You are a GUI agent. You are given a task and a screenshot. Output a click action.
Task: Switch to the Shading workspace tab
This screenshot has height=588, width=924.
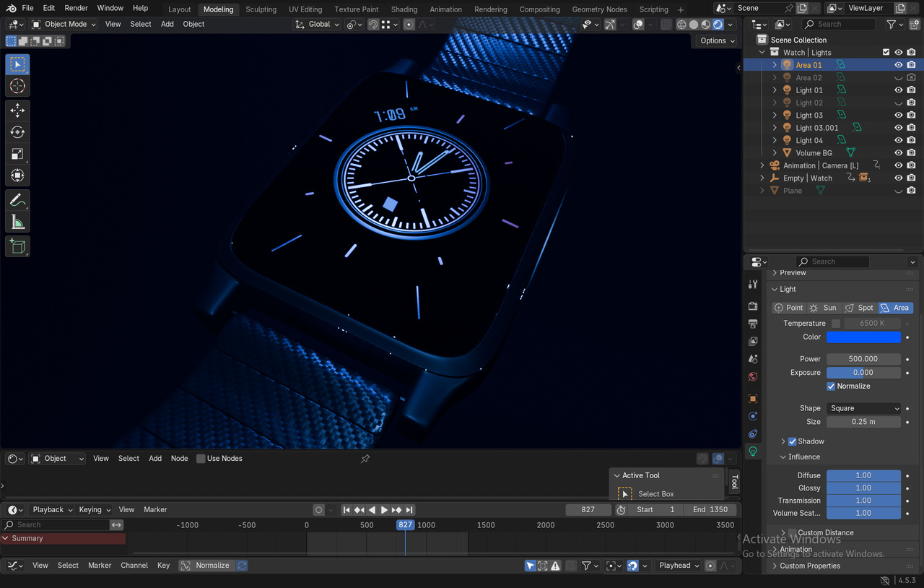pos(404,9)
